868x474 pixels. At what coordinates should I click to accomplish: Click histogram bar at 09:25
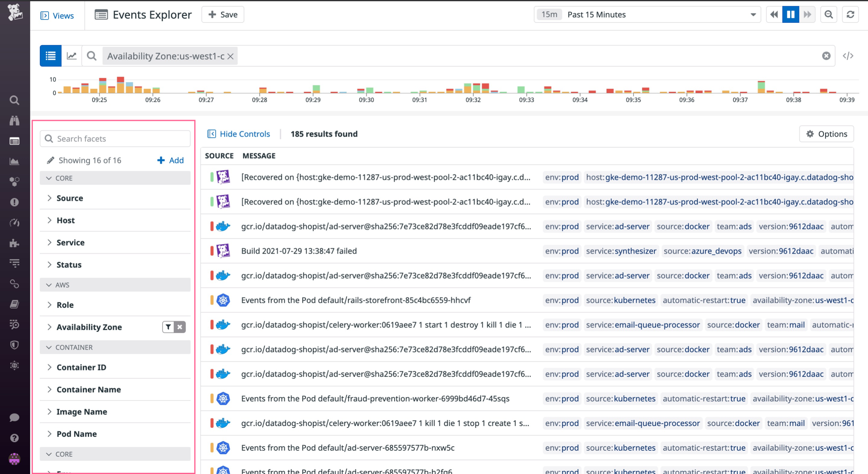click(102, 86)
